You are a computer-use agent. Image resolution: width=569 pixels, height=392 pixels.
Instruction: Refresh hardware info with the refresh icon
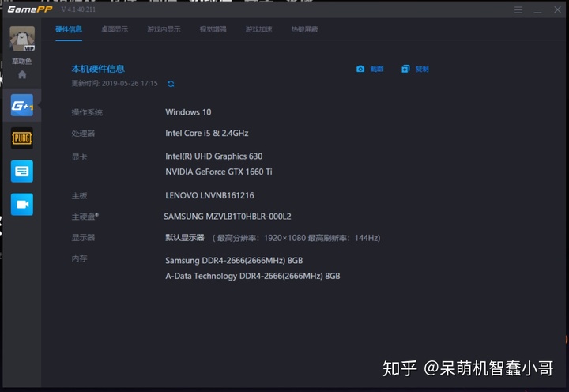point(171,84)
